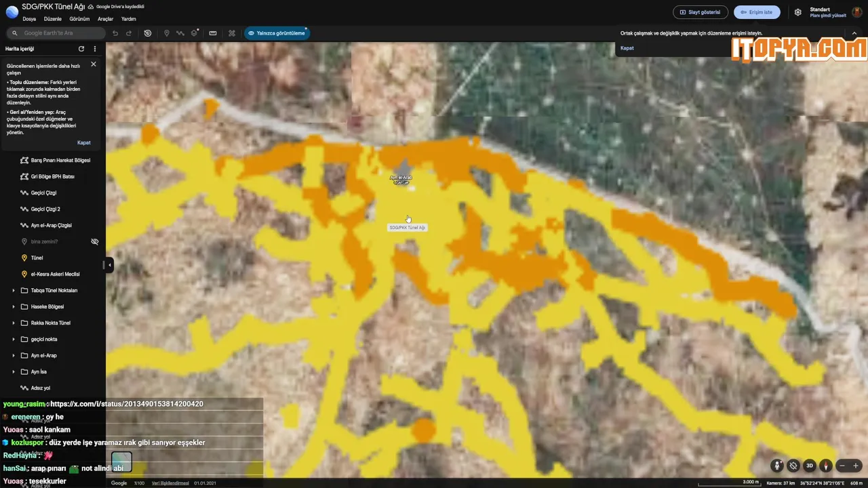The image size is (868, 488).
Task: Click the Google Earth logo icon
Action: click(x=12, y=12)
